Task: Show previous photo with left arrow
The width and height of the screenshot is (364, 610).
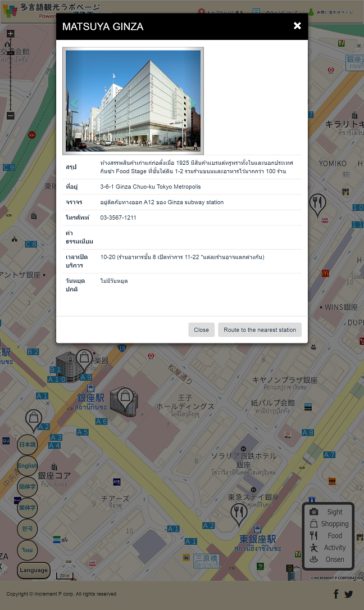Action: pyautogui.click(x=74, y=103)
